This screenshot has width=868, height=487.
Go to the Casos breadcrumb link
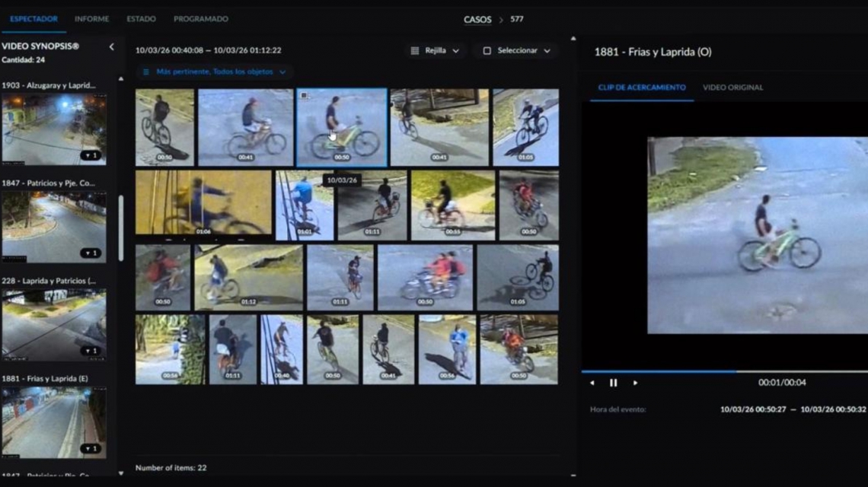point(477,20)
